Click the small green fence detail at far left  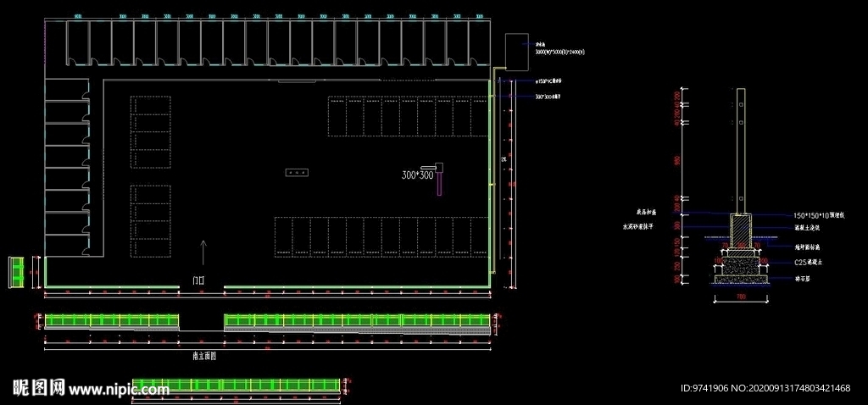(x=16, y=272)
